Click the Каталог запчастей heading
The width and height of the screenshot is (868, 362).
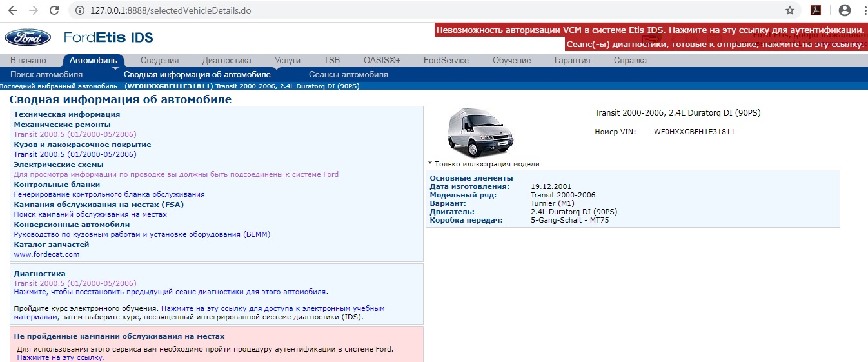(52, 245)
